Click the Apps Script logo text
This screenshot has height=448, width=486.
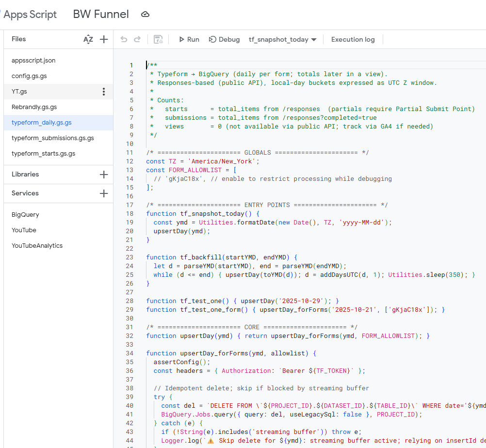tap(30, 15)
